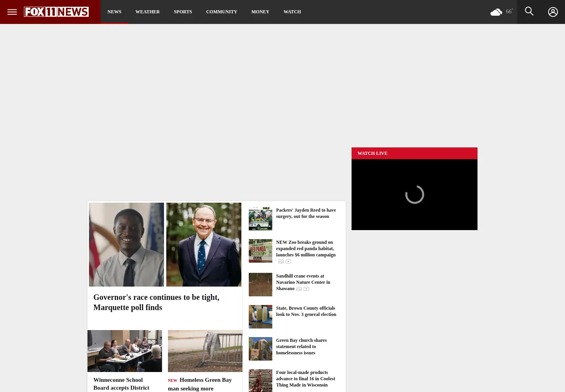This screenshot has height=392, width=565.
Task: Click photo gallery icon on NEW Zoo story
Action: 281,261
